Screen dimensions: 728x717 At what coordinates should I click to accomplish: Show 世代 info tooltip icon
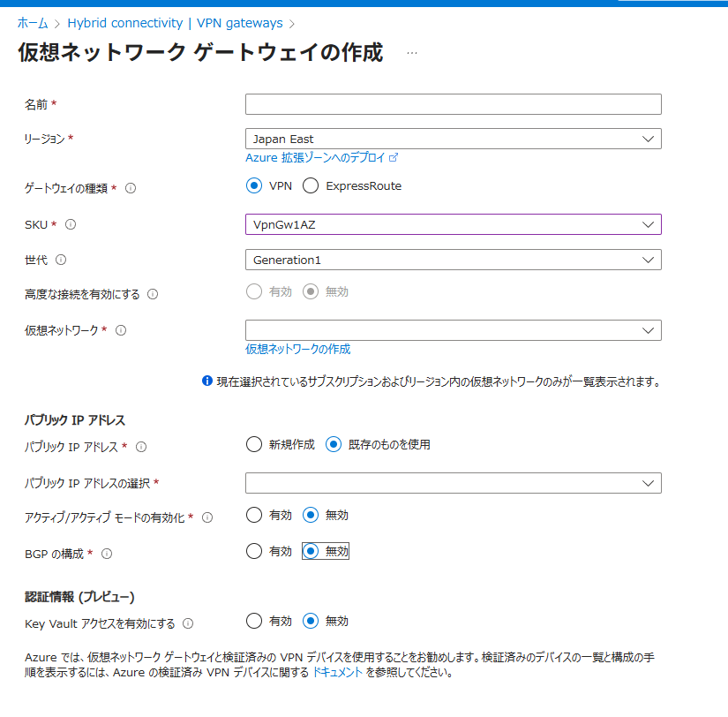[x=61, y=260]
